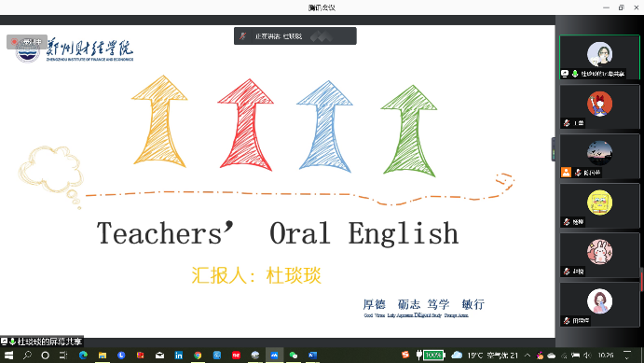Expand the system tray hidden icons chevron

pos(528,355)
